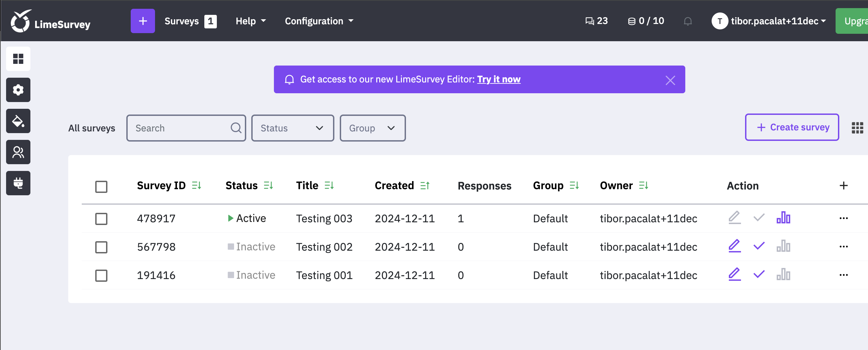Screen dimensions: 868x350
Task: Open the users management sidebar icon
Action: coord(18,152)
